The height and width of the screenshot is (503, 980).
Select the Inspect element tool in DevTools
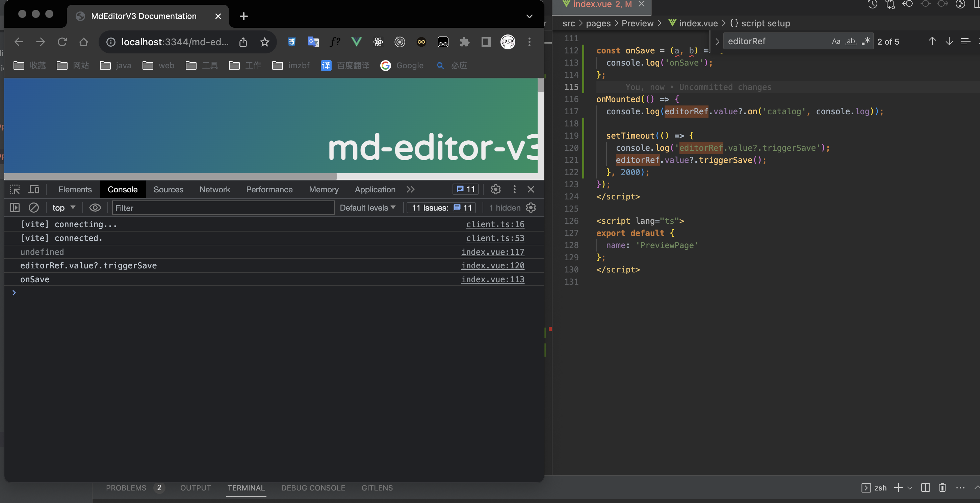(x=15, y=189)
